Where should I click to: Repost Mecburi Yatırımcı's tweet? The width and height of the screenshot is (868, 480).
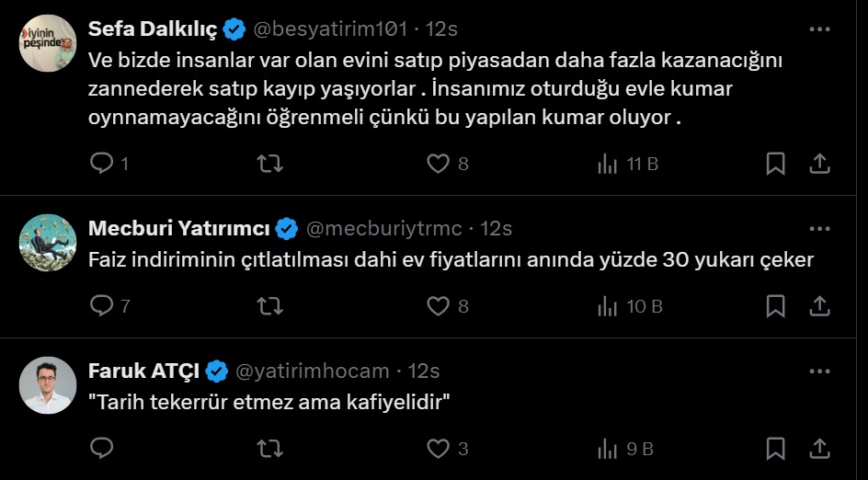click(268, 306)
